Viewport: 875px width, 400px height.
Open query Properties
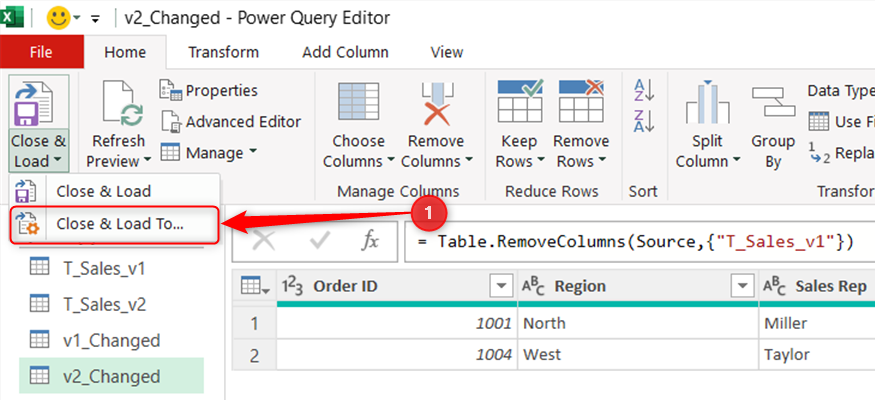pyautogui.click(x=209, y=90)
